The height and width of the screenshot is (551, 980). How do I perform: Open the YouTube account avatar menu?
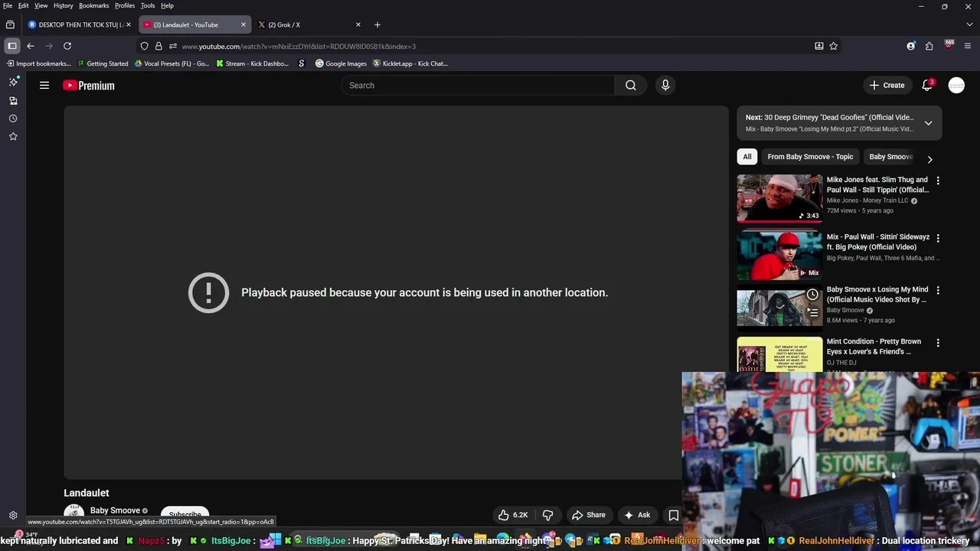pyautogui.click(x=956, y=85)
